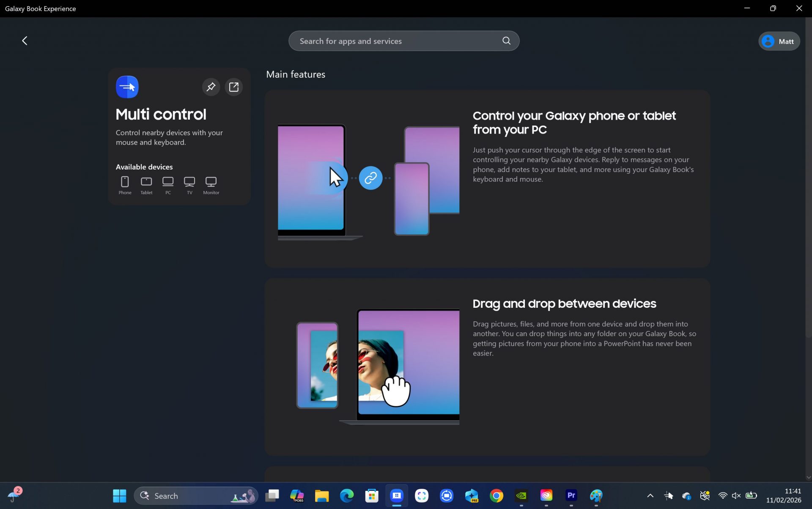
Task: Open Multi control in a new window
Action: pos(233,87)
